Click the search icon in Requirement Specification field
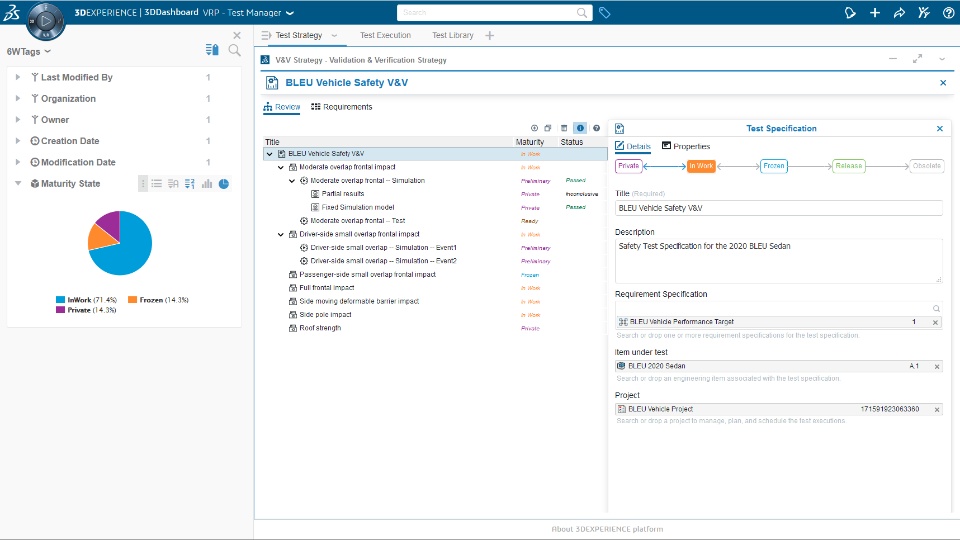Image resolution: width=960 pixels, height=540 pixels. tap(936, 309)
